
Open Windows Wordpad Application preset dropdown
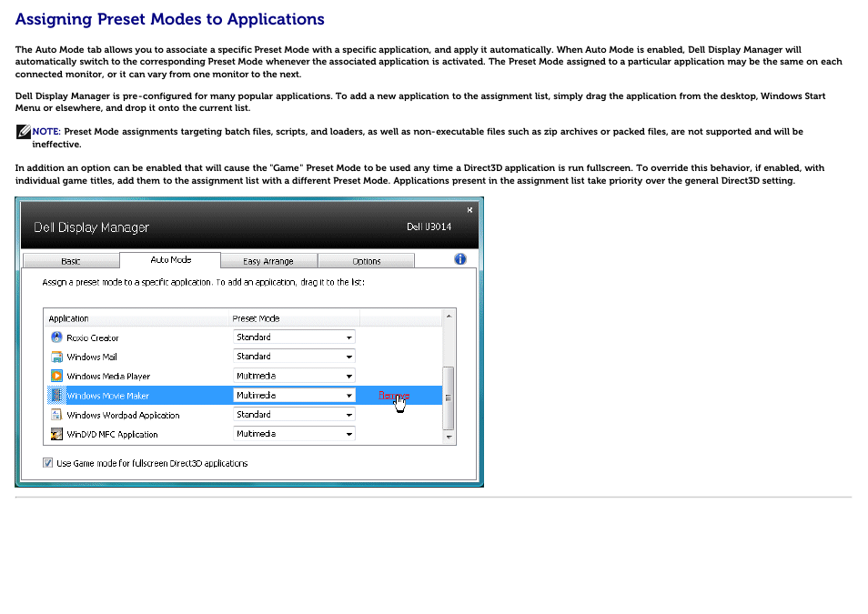[x=294, y=415]
